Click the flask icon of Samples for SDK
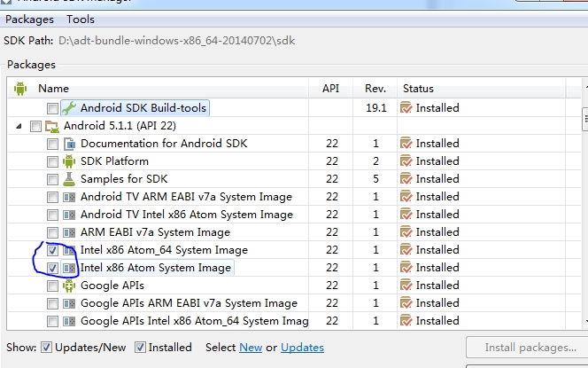588x368 pixels. [69, 179]
